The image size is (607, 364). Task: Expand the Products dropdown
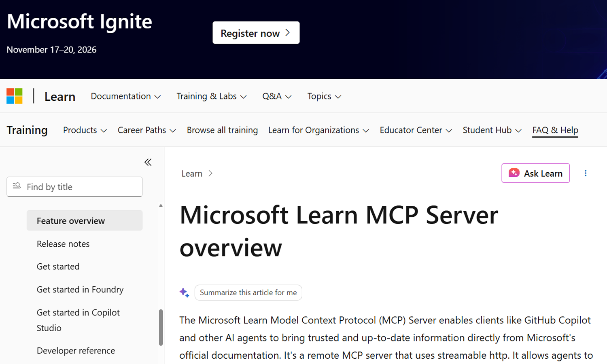pos(85,130)
